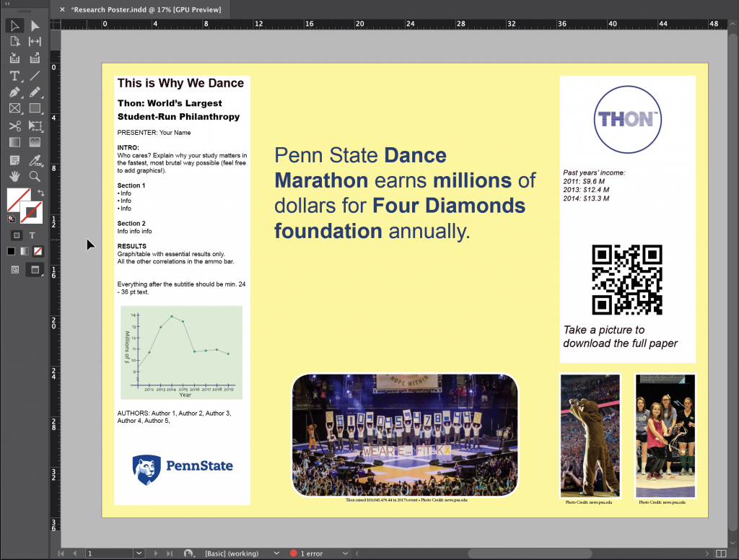Choose the Gradient Swatch tool

(x=14, y=142)
